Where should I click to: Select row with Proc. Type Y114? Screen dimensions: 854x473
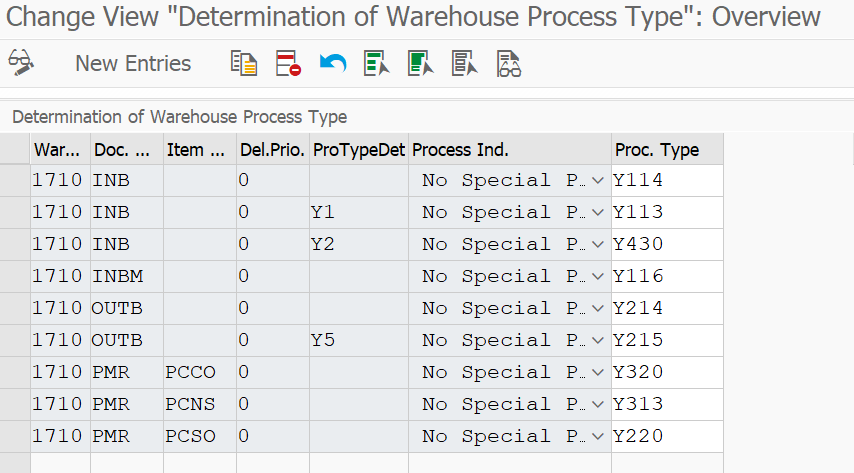click(x=15, y=180)
